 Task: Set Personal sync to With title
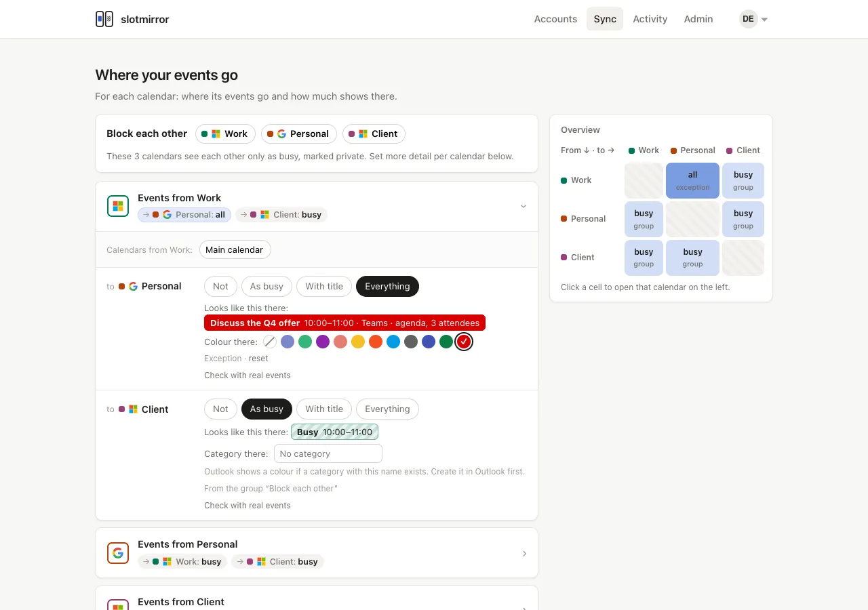324,286
